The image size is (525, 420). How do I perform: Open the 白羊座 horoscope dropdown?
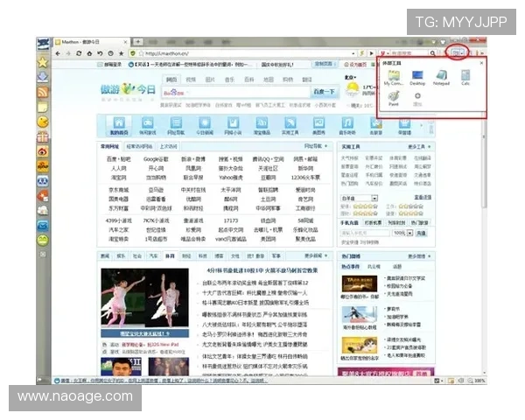click(x=374, y=199)
